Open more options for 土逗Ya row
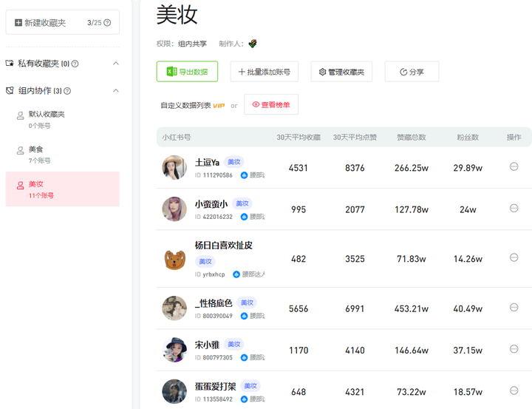The width and height of the screenshot is (532, 409). coord(514,167)
